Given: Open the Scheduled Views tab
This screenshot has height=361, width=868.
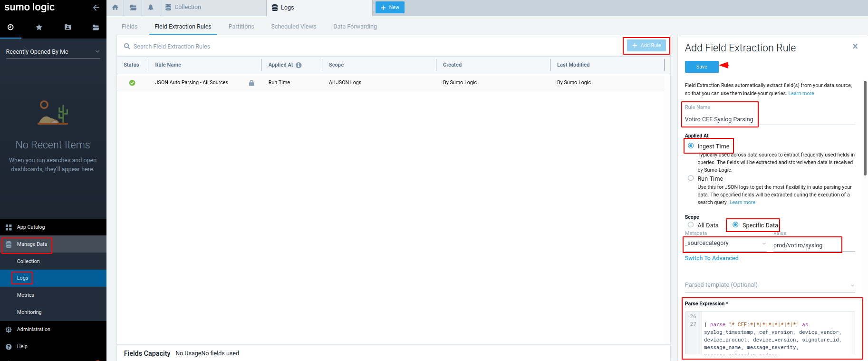Looking at the screenshot, I should coord(294,27).
